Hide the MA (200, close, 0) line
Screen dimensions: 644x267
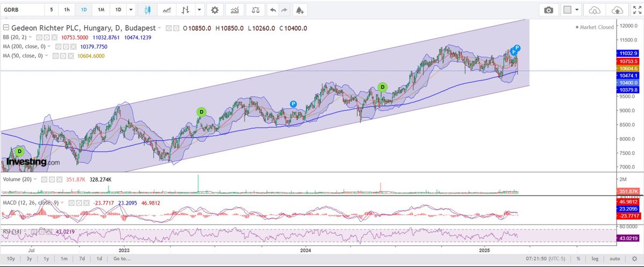58,47
